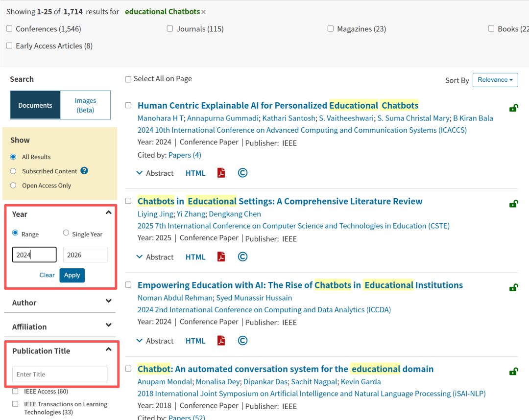Tick the IEEE Access publication checkbox
This screenshot has width=529, height=420.
coord(15,391)
